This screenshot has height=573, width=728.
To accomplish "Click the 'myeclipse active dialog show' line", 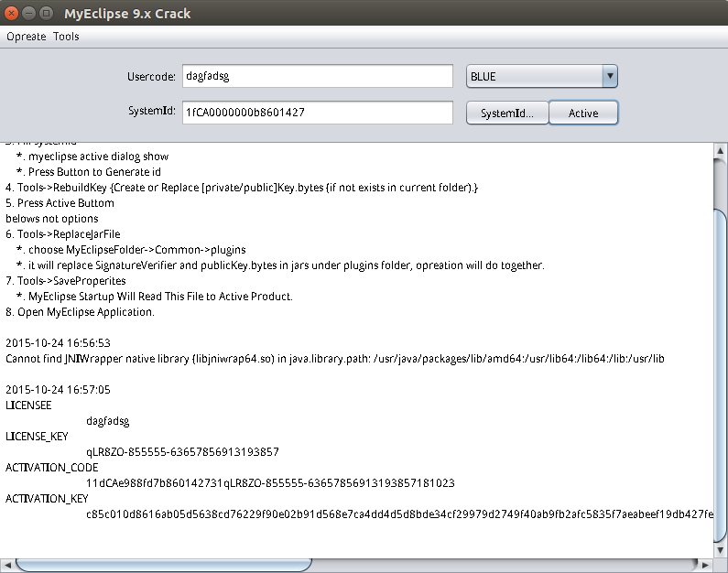I will [92, 157].
